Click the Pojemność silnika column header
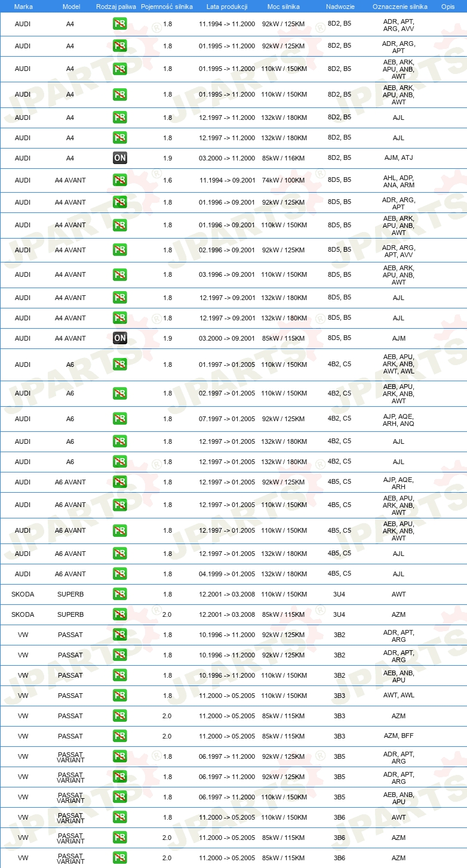Image resolution: width=467 pixels, height=868 pixels. coord(167,7)
